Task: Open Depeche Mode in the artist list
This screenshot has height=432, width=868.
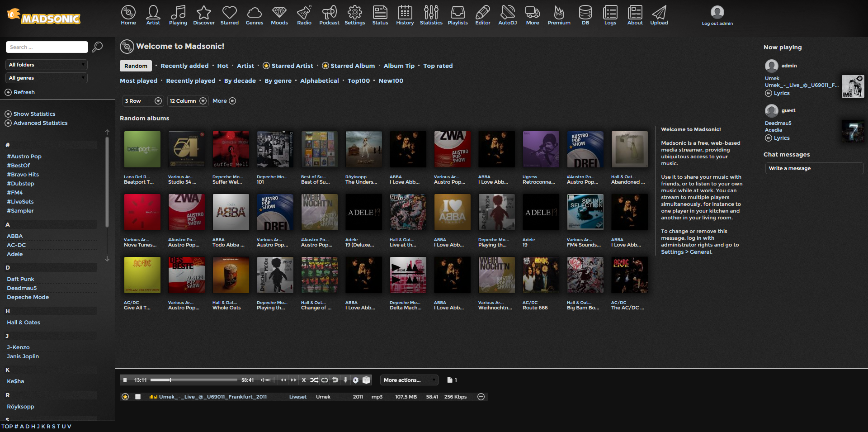Action: pyautogui.click(x=28, y=297)
